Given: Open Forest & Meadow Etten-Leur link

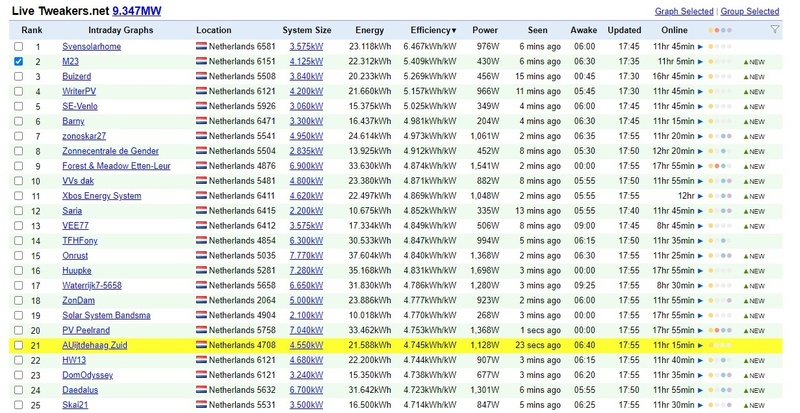Looking at the screenshot, I should 116,166.
